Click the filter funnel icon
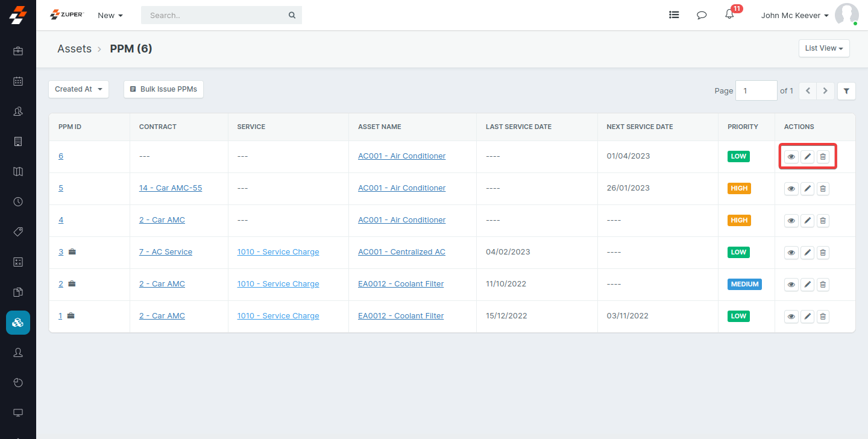This screenshot has width=868, height=439. 846,91
